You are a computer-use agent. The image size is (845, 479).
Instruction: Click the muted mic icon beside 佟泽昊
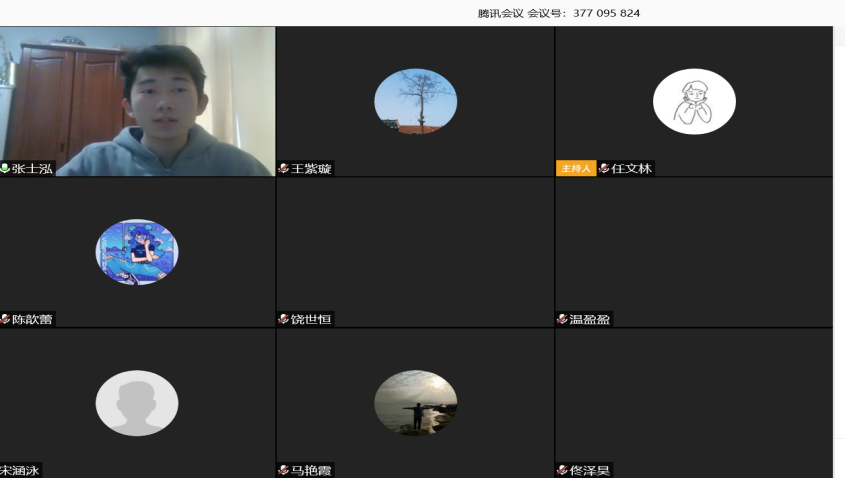click(x=562, y=470)
